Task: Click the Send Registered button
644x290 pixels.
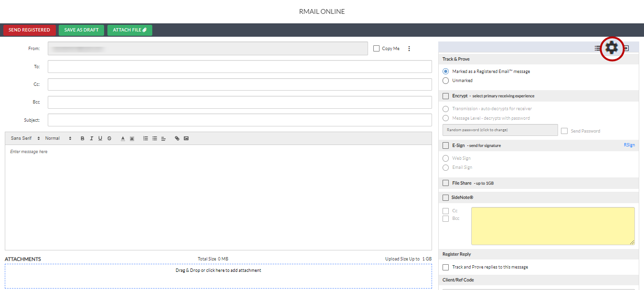Action: tap(29, 30)
